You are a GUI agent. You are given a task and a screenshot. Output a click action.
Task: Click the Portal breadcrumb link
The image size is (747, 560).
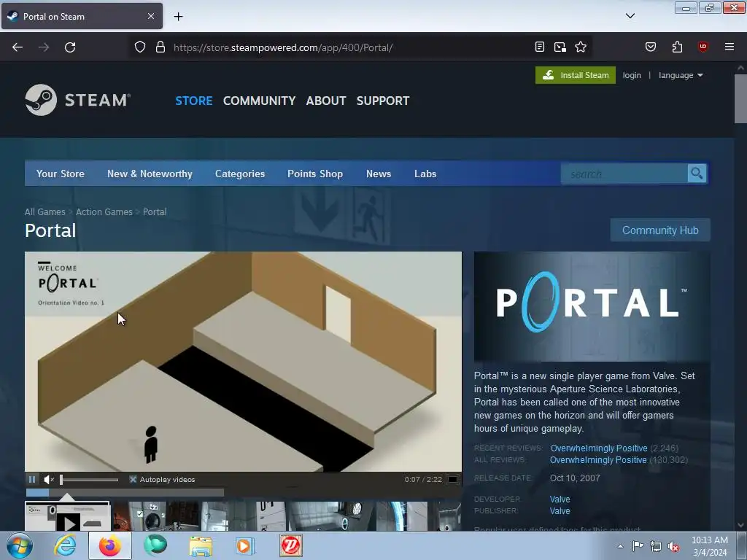pyautogui.click(x=155, y=212)
